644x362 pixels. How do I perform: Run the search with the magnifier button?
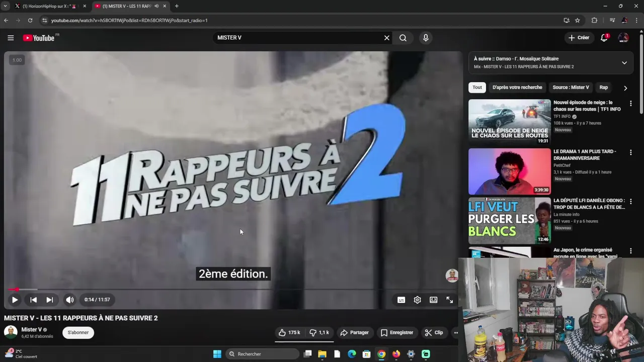[403, 38]
